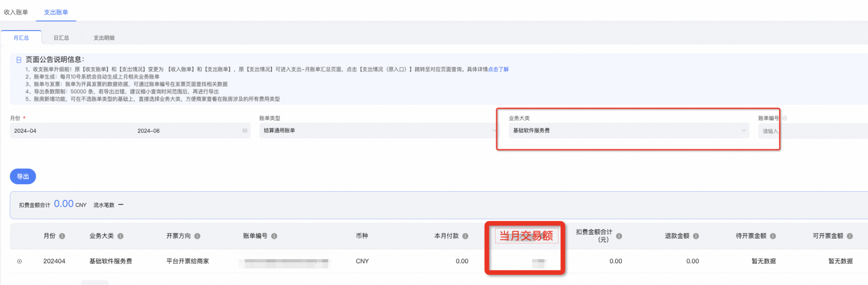Open the 业务大类 dropdown 基础软件服务费

click(x=629, y=131)
